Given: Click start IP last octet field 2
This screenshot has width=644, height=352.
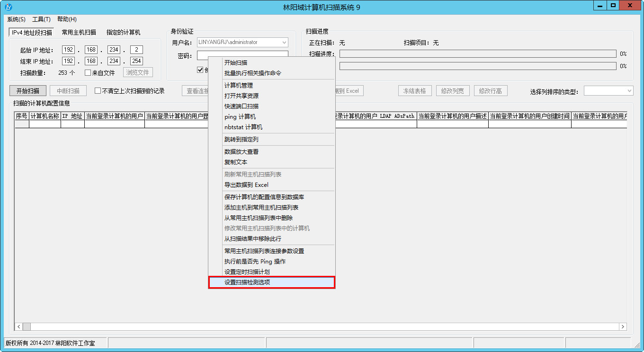Looking at the screenshot, I should pyautogui.click(x=136, y=50).
